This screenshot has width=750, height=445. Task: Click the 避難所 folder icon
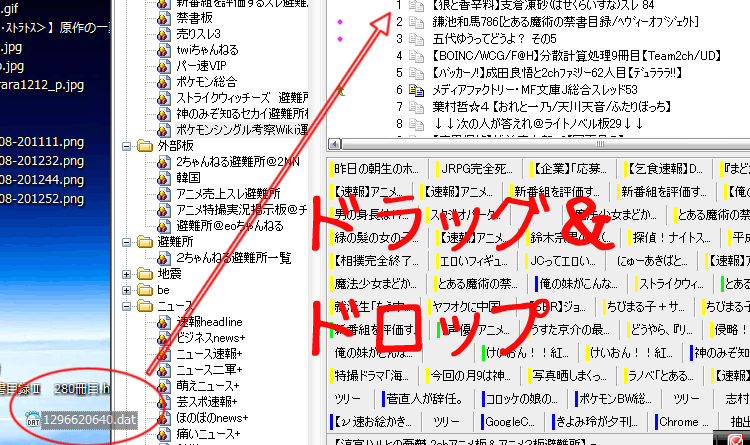pyautogui.click(x=144, y=242)
